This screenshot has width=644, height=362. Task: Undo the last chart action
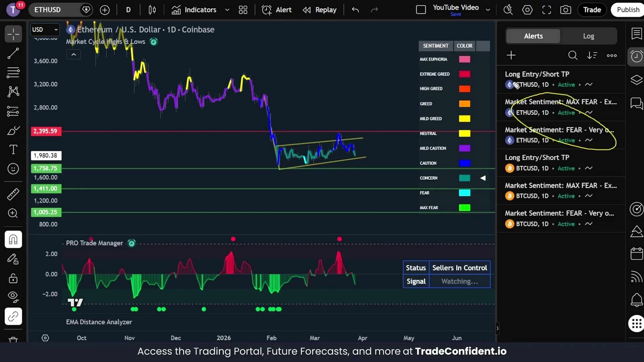pyautogui.click(x=355, y=10)
